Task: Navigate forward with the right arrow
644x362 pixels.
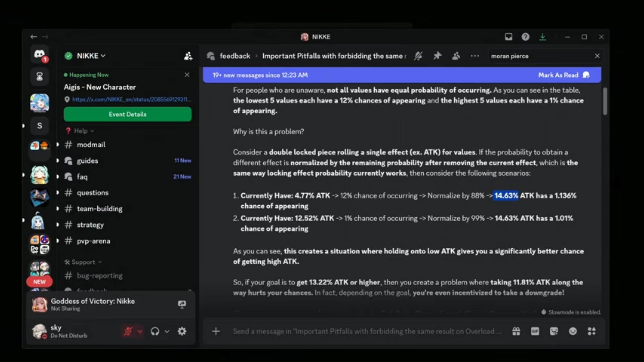Action: [x=45, y=37]
